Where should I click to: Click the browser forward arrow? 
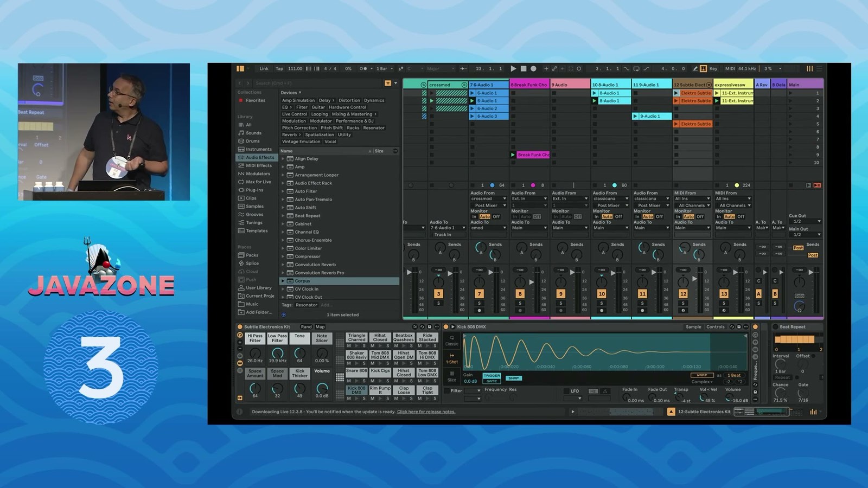(x=248, y=84)
